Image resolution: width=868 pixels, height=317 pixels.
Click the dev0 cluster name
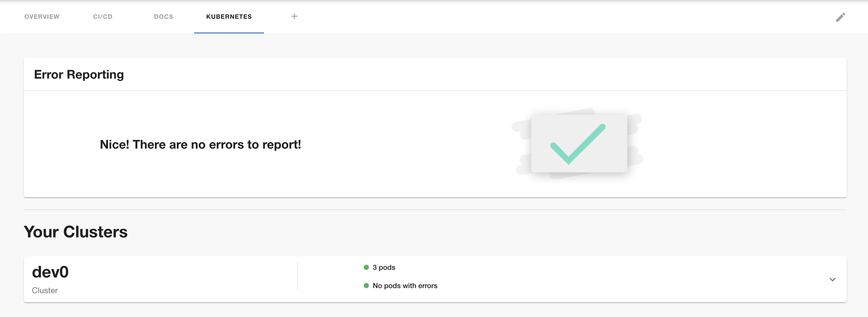50,272
